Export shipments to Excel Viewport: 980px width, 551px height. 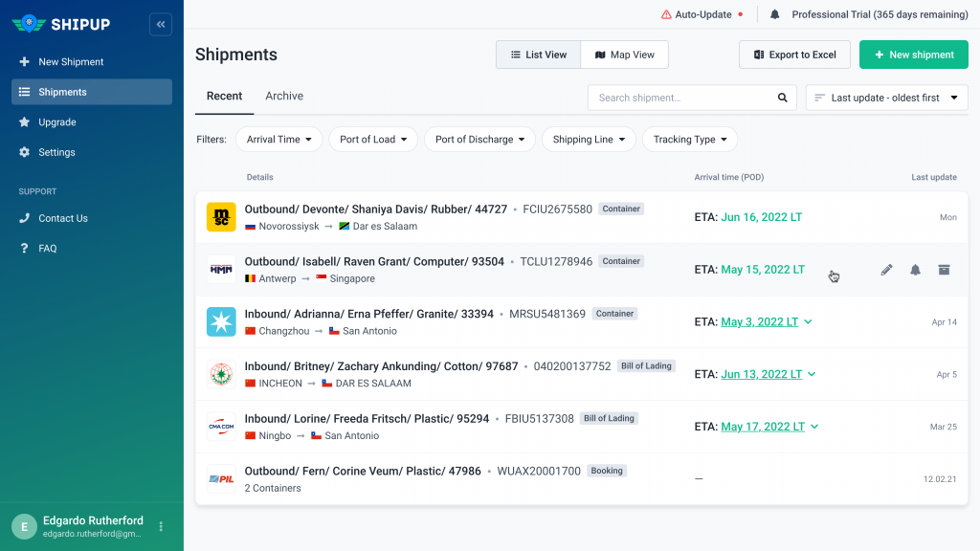click(x=794, y=55)
